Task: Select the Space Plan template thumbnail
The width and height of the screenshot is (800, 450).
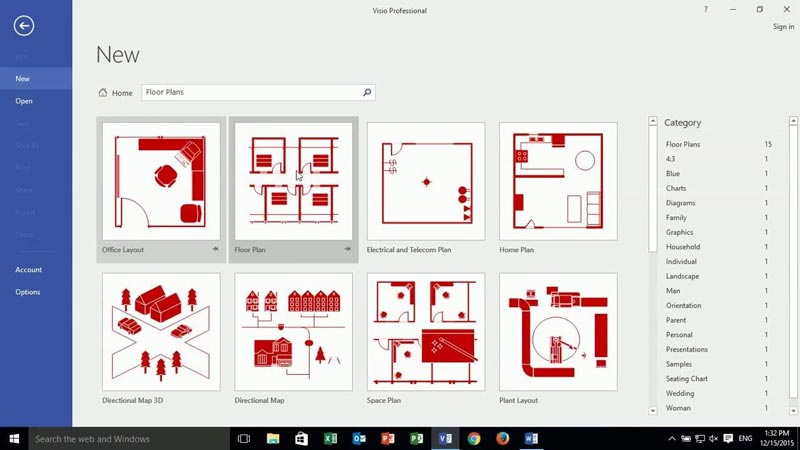Action: (x=426, y=332)
